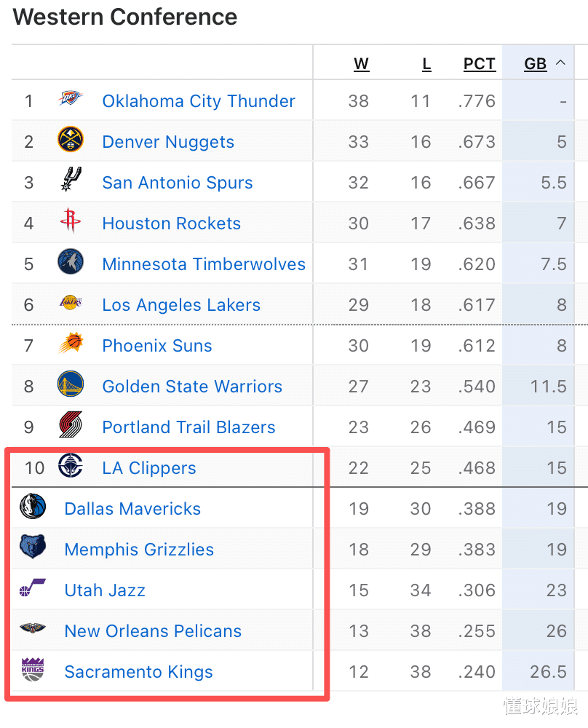Click the Minnesota Timberwolves logo icon
This screenshot has width=588, height=728.
click(x=71, y=263)
